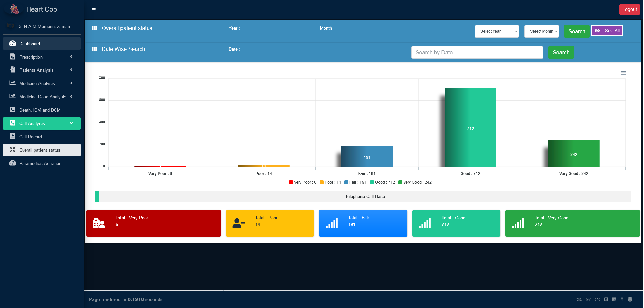Click the Call Record icon in sidebar
Image resolution: width=644 pixels, height=308 pixels.
(13, 136)
